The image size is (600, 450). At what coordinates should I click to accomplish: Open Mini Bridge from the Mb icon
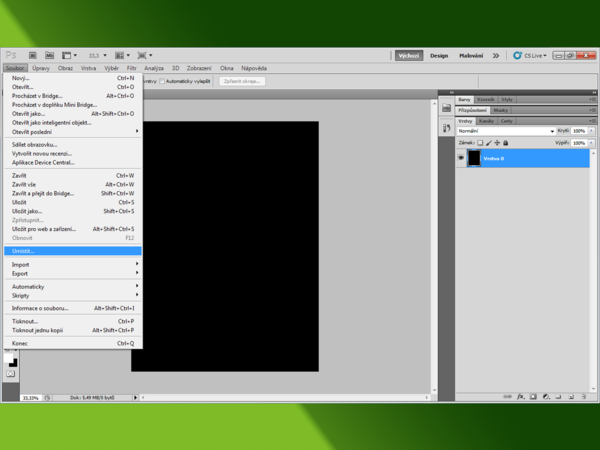tap(49, 56)
